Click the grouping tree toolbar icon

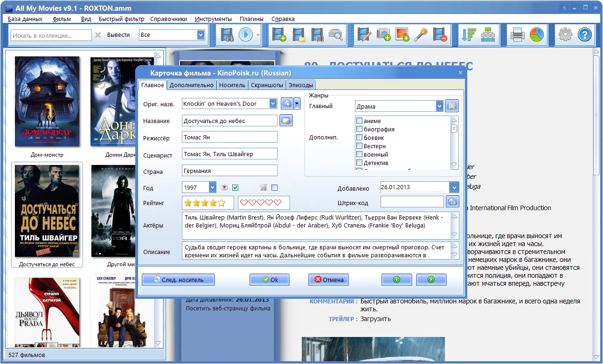[488, 34]
